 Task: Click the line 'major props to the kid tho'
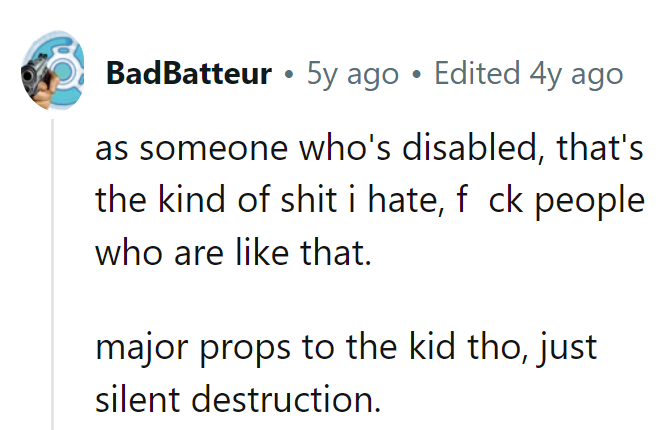[x=346, y=348]
